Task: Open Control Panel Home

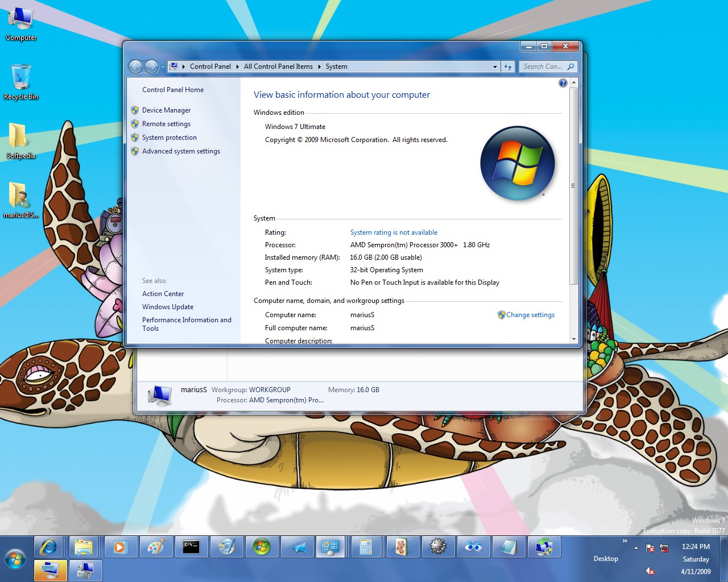Action: 173,90
